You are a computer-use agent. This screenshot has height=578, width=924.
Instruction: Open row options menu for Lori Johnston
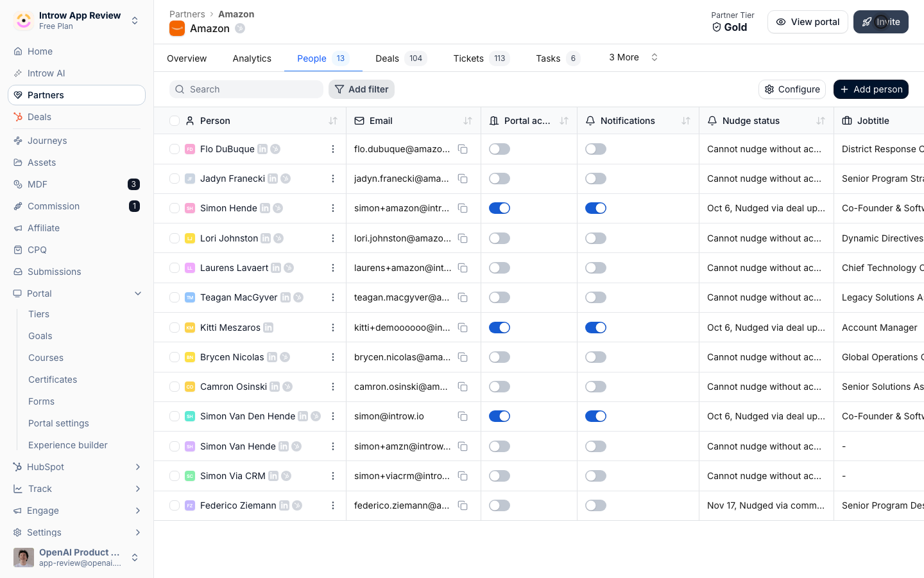pyautogui.click(x=332, y=238)
